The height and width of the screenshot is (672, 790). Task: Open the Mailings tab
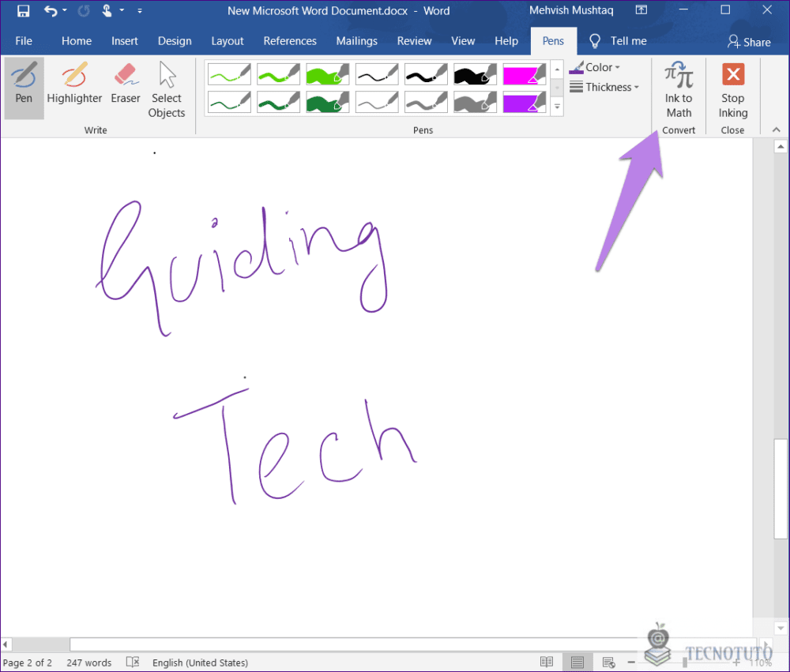click(357, 41)
